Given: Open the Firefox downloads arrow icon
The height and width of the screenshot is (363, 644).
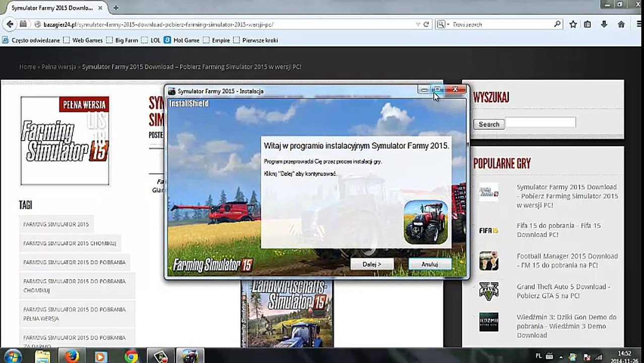Looking at the screenshot, I should tap(604, 24).
